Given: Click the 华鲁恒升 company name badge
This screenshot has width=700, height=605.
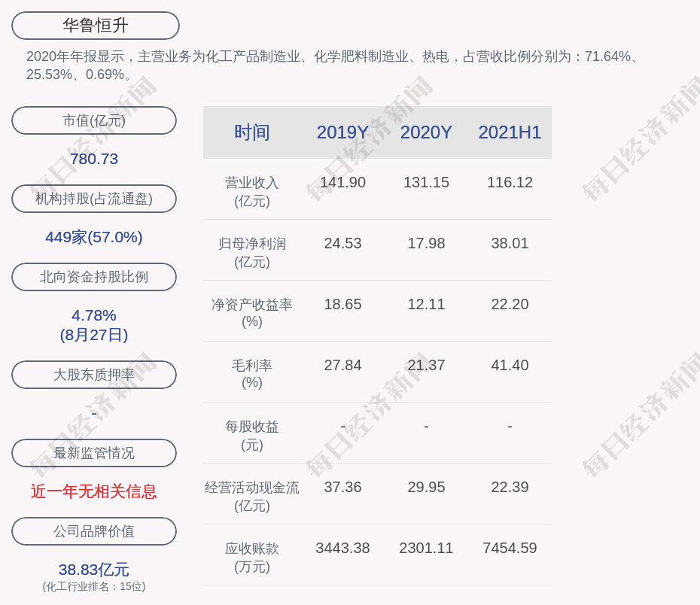Looking at the screenshot, I should (95, 26).
